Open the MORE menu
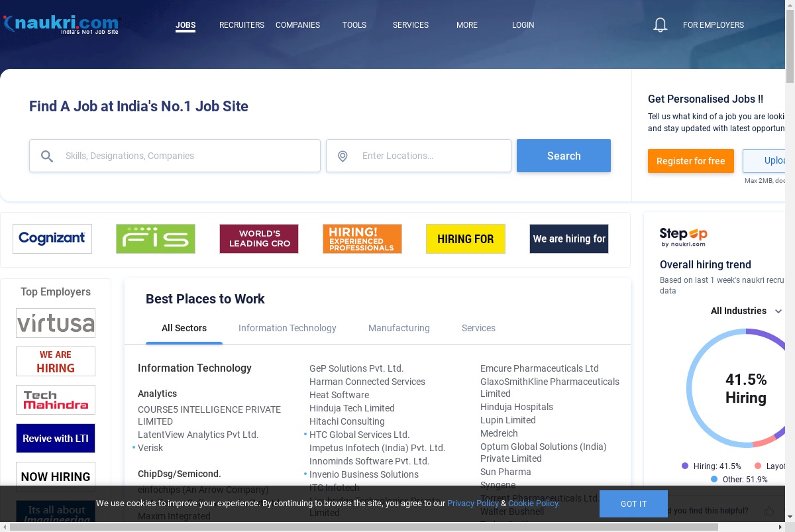The image size is (795, 532). [x=467, y=25]
